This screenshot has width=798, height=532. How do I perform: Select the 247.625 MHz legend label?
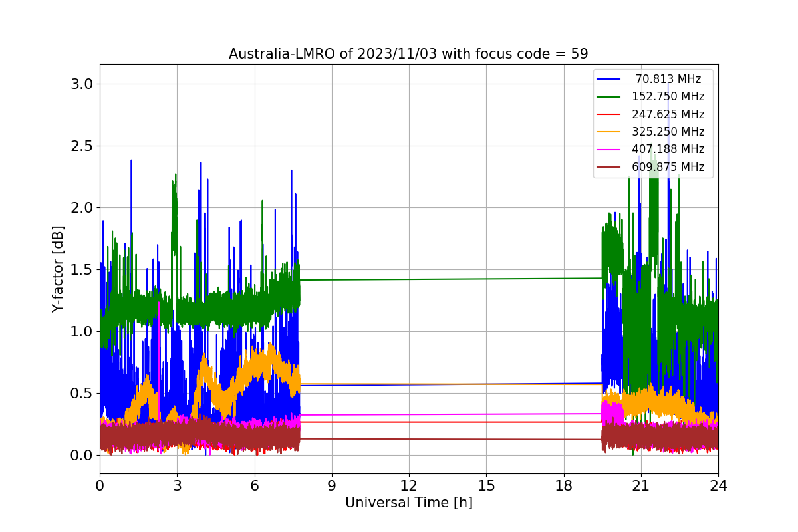coord(668,114)
